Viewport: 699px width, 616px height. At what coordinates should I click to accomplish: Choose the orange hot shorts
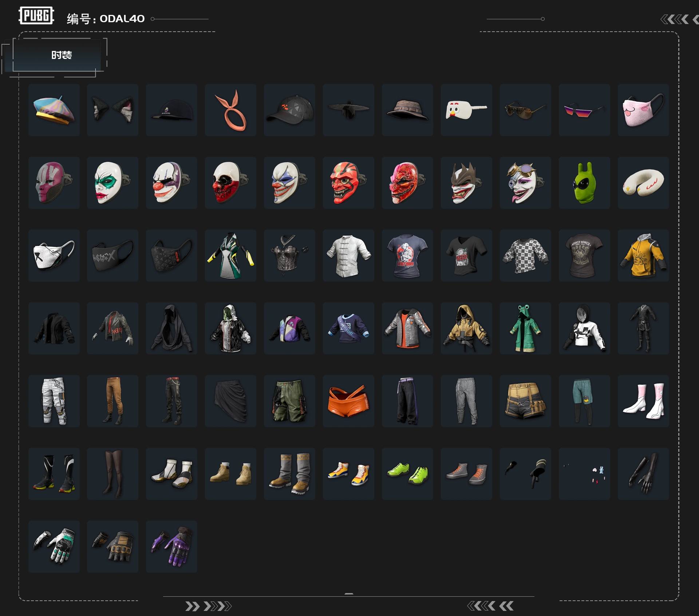[348, 401]
